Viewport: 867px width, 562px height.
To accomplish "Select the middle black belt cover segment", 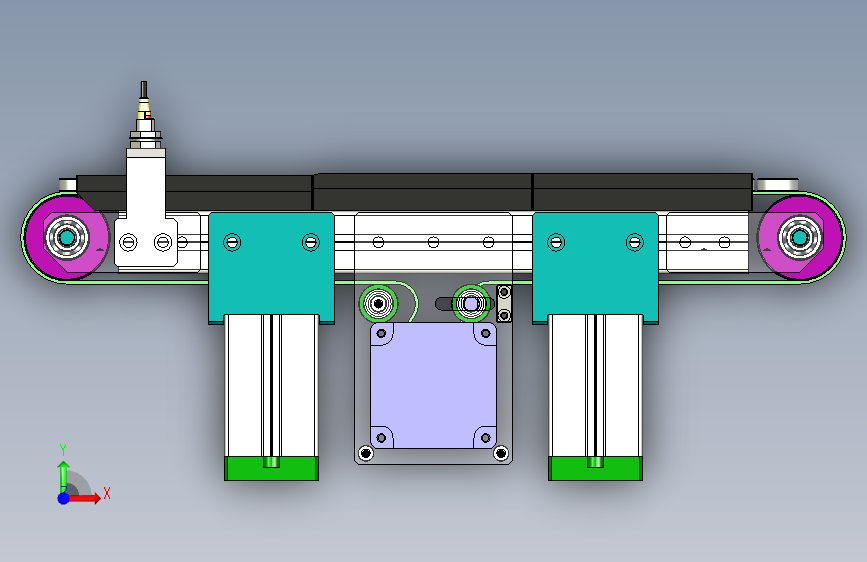I will (x=422, y=192).
